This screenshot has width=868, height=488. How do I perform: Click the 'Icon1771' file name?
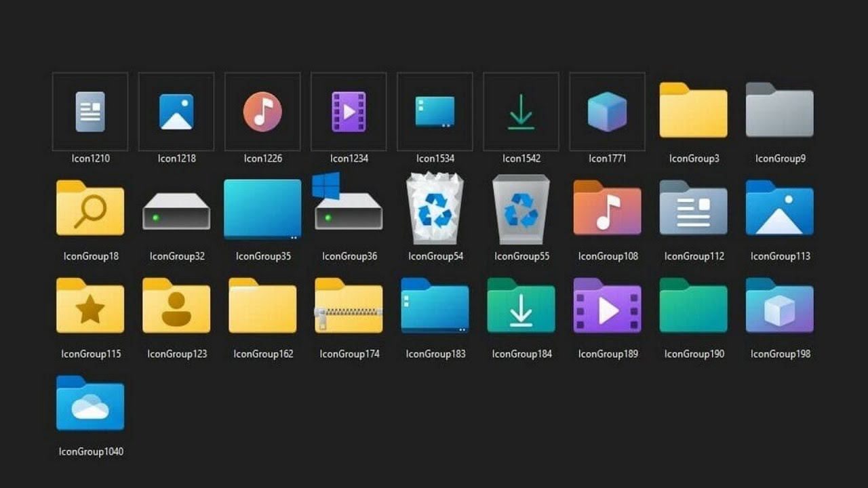(x=607, y=159)
